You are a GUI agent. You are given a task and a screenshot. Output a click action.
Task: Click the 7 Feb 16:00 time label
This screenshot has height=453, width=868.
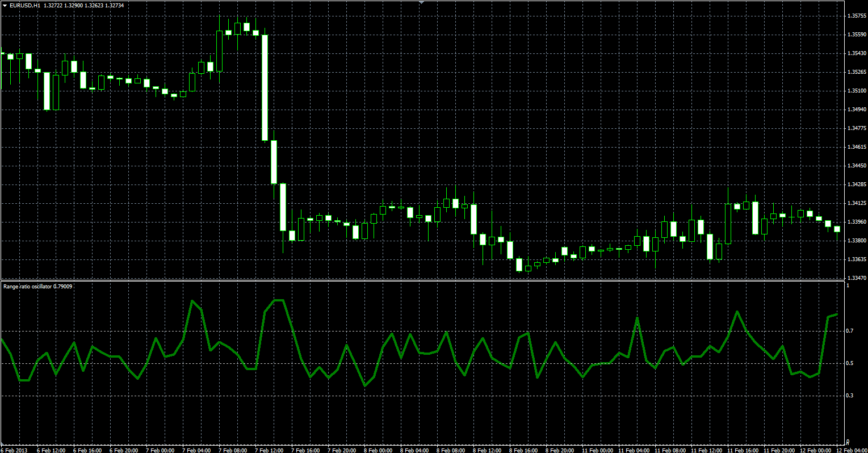(305, 450)
